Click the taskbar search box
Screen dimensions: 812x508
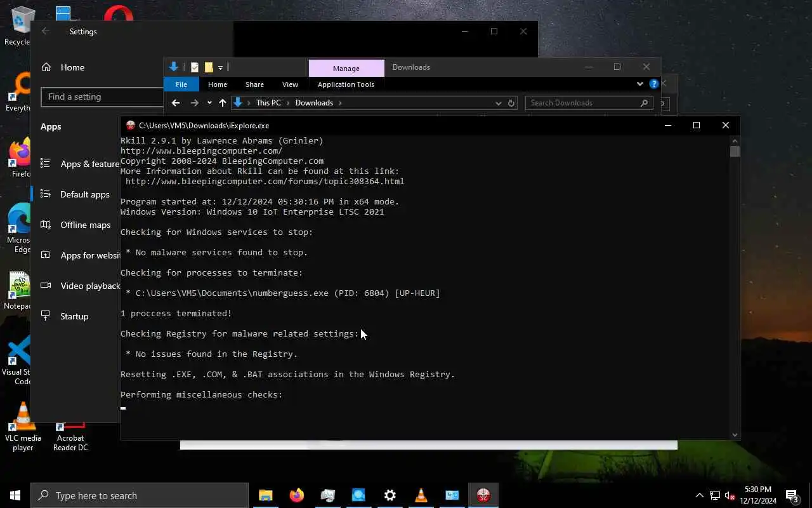(140, 495)
